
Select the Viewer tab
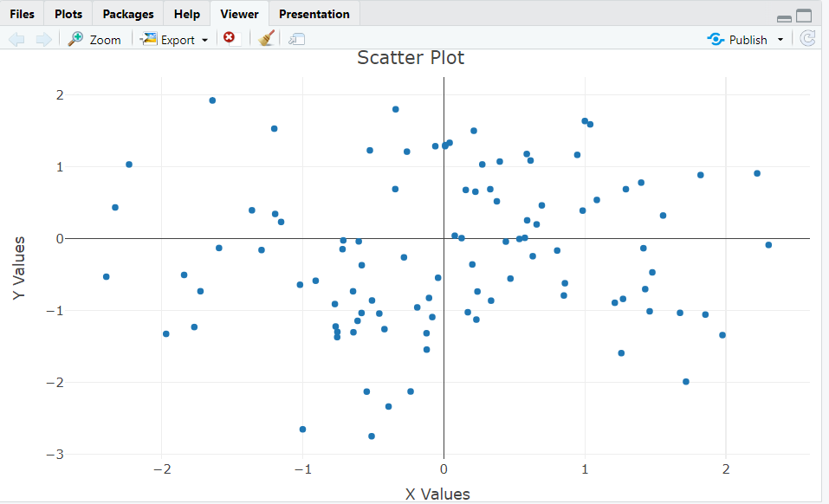click(239, 14)
